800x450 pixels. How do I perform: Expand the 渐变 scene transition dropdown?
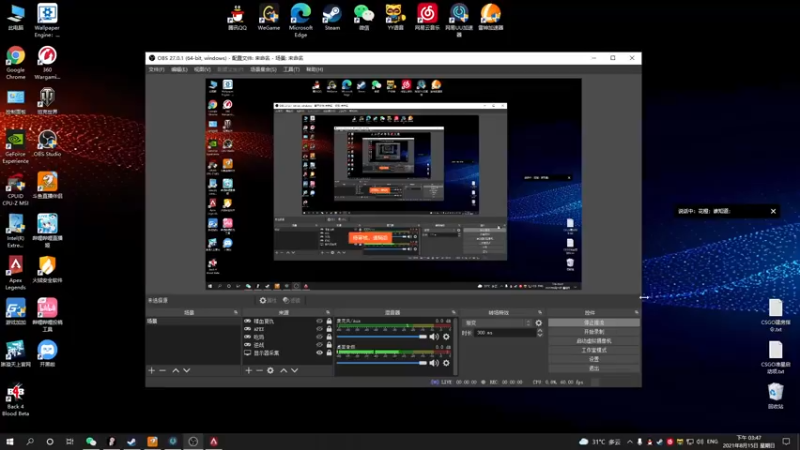[x=498, y=323]
